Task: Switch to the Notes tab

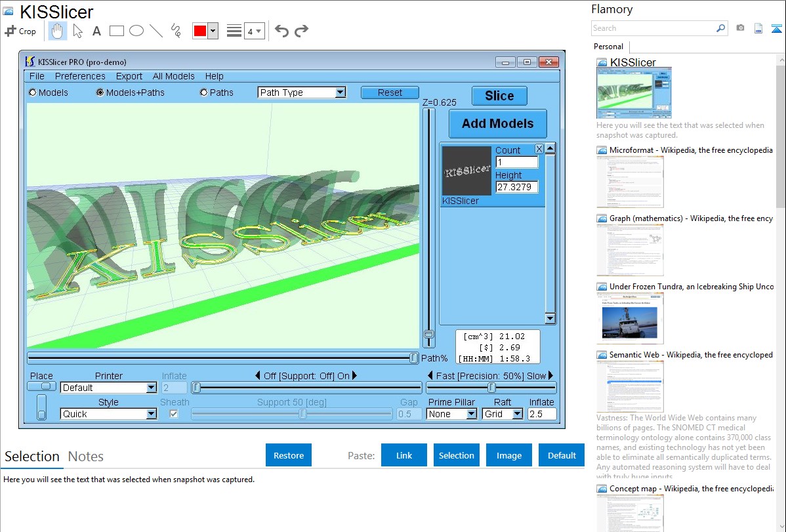Action: click(86, 457)
